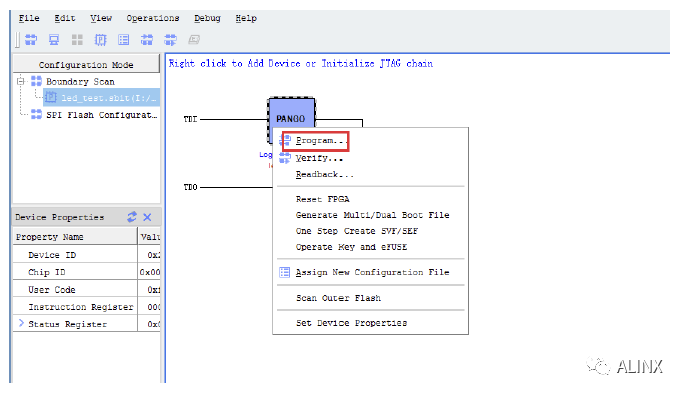The image size is (684, 394).
Task: Click the Instruction Register value cell
Action: pos(150,307)
